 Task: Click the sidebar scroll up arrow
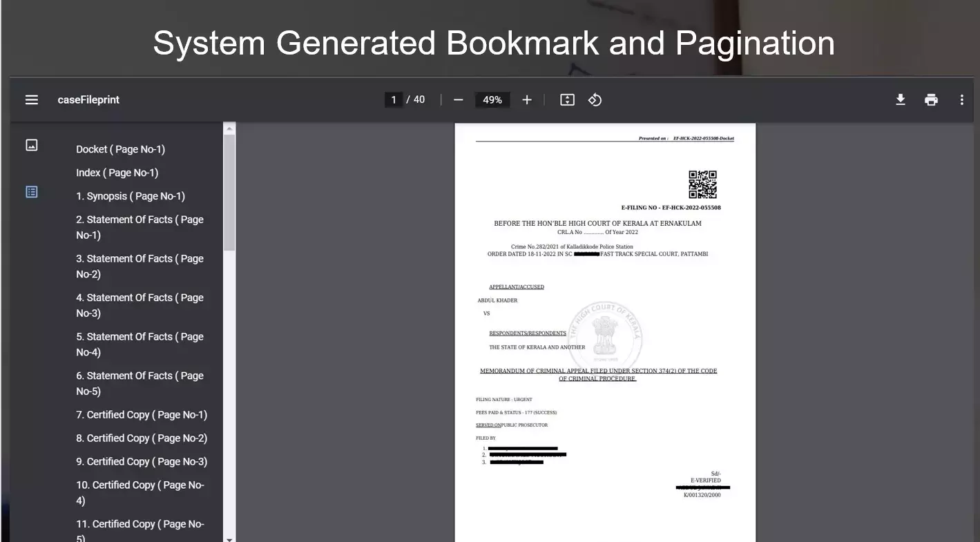pyautogui.click(x=230, y=128)
